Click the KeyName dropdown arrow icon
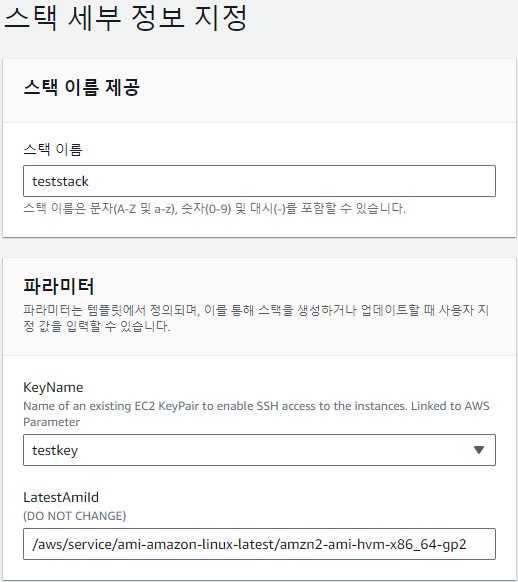The image size is (518, 582). coord(479,450)
